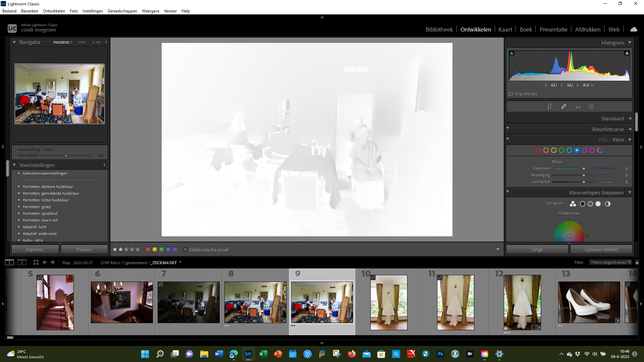
Task: Select the blue color circle in HSL panel
Action: tap(577, 150)
